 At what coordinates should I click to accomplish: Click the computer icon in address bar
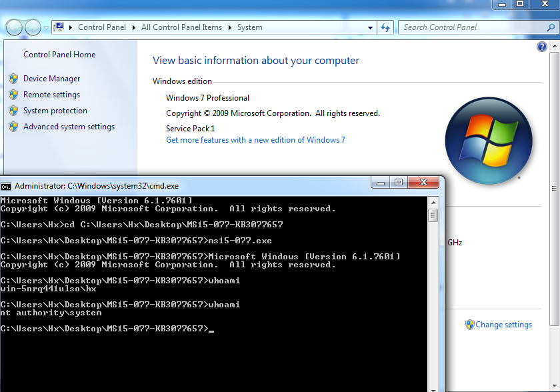pyautogui.click(x=59, y=27)
